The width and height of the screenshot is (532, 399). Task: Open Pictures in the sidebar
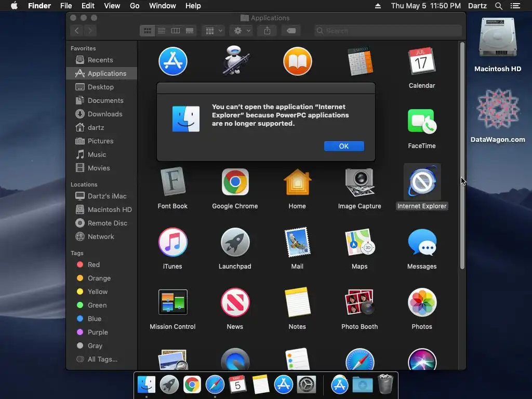coord(101,141)
